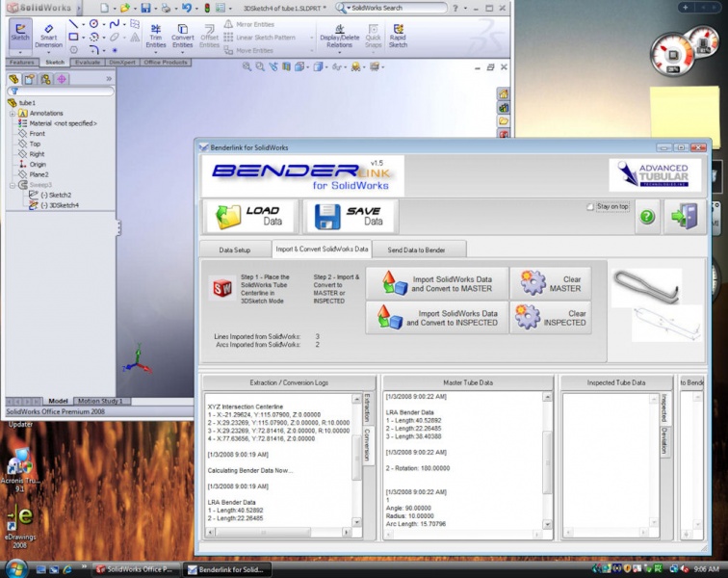728x578 pixels.
Task: Click the Load Data folder icon
Action: pyautogui.click(x=229, y=217)
